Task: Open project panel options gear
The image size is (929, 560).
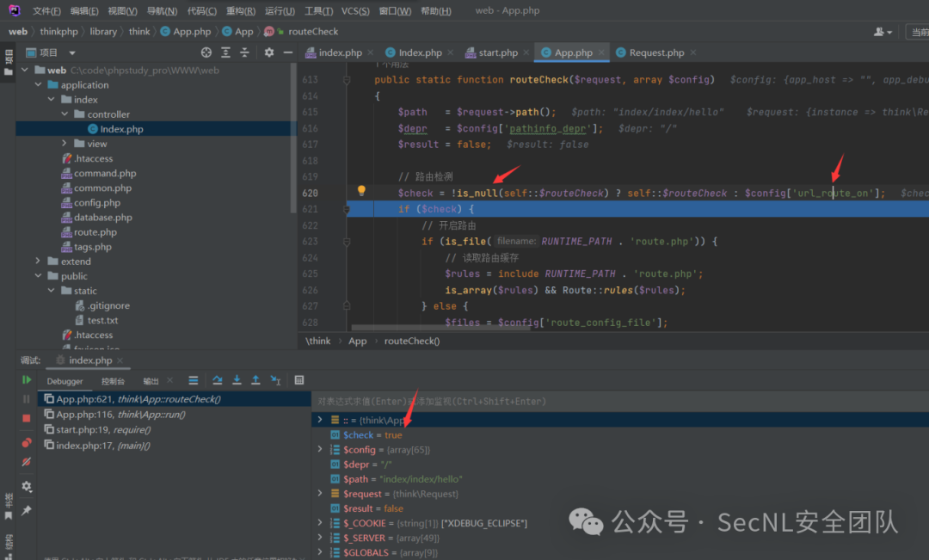Action: pos(269,52)
